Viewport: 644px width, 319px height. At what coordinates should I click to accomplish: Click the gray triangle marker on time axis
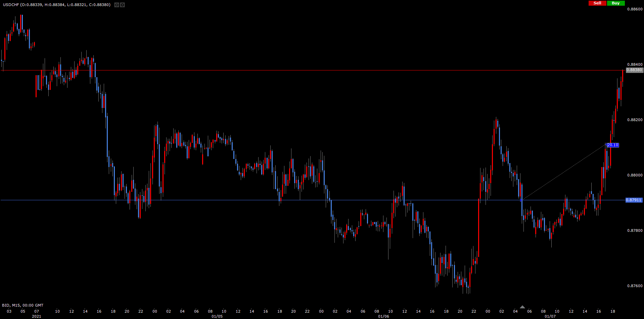point(522,307)
